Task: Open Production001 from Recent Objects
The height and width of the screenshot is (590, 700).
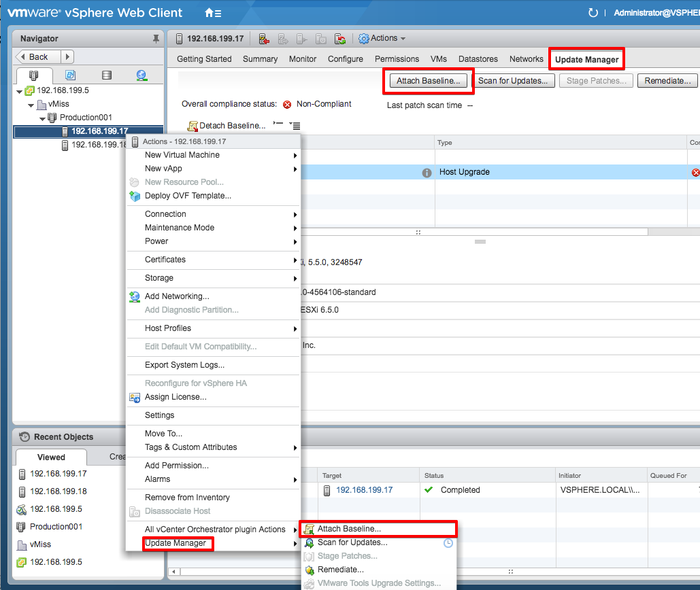Action: [56, 527]
